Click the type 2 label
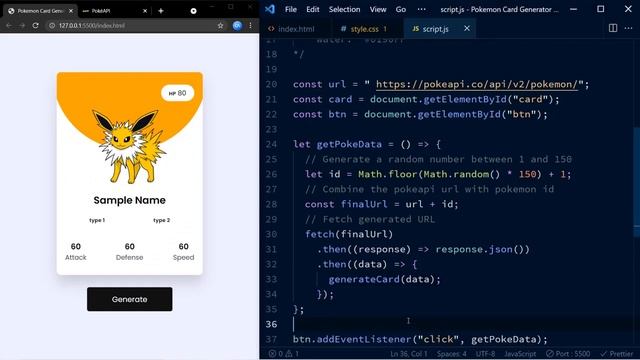The image size is (640, 360). click(x=162, y=220)
